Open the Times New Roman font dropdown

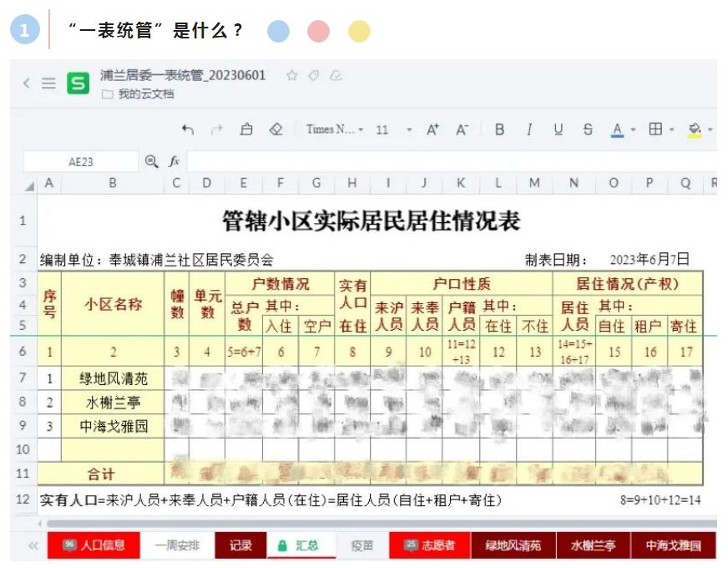coord(335,129)
